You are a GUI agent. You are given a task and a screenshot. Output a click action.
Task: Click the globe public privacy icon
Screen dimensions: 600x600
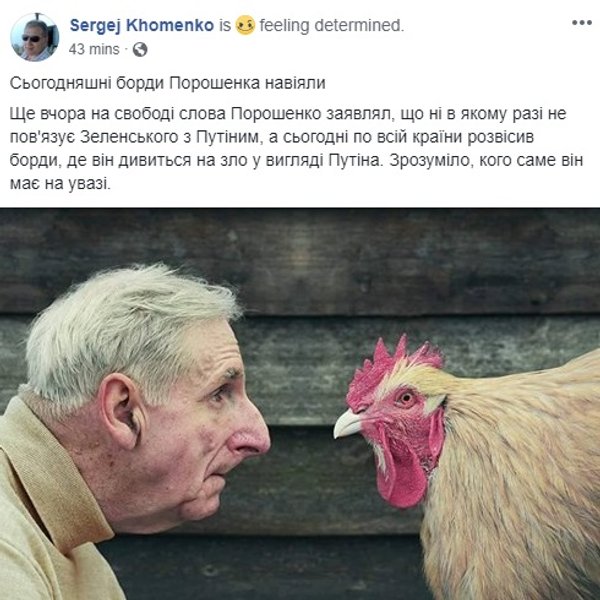(140, 49)
